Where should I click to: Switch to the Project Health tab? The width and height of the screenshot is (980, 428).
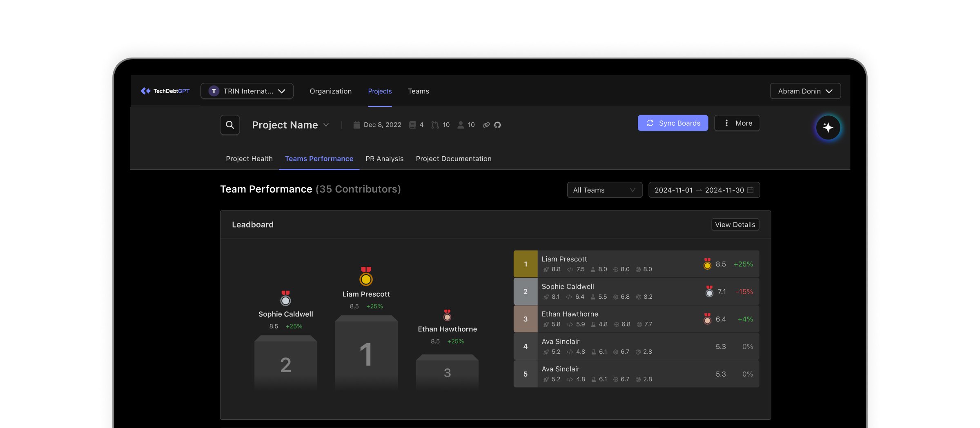tap(249, 159)
